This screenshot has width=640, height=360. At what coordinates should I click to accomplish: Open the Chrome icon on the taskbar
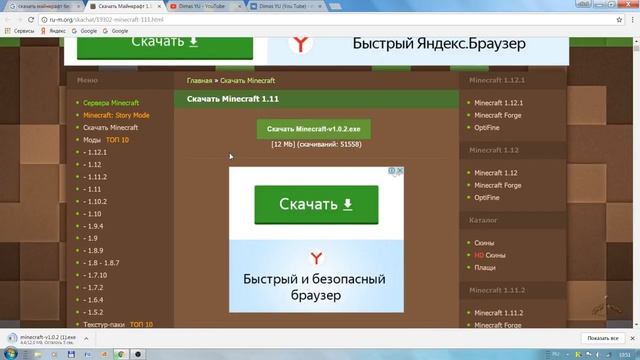coord(120,354)
